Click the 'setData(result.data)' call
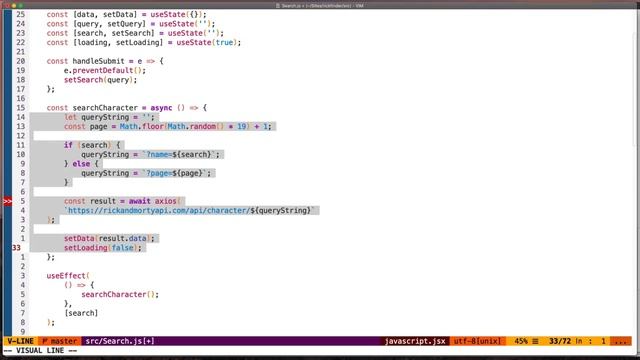 pos(109,238)
